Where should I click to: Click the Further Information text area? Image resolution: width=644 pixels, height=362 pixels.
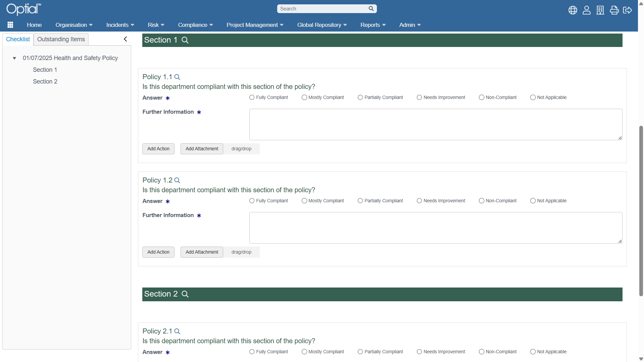coord(435,124)
